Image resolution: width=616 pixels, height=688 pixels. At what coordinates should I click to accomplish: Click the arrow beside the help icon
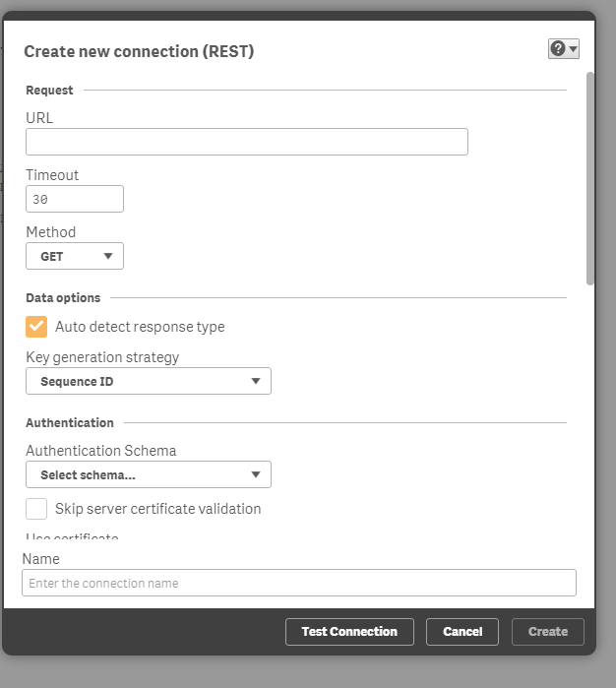click(573, 49)
